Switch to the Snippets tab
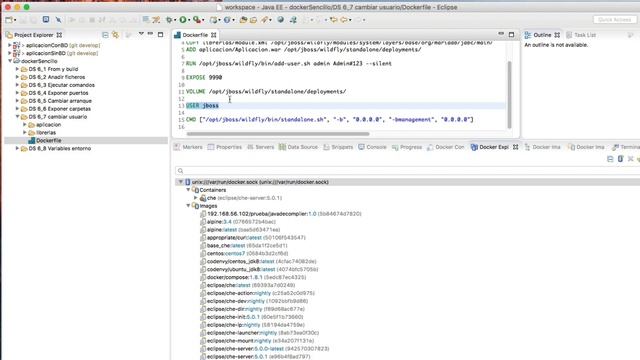Image resolution: width=640 pixels, height=360 pixels. click(x=338, y=147)
